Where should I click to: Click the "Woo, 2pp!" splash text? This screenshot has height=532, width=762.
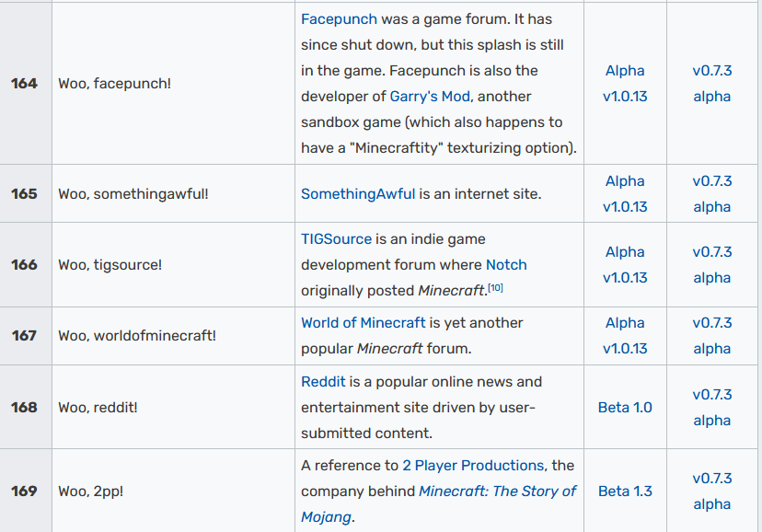(x=91, y=492)
